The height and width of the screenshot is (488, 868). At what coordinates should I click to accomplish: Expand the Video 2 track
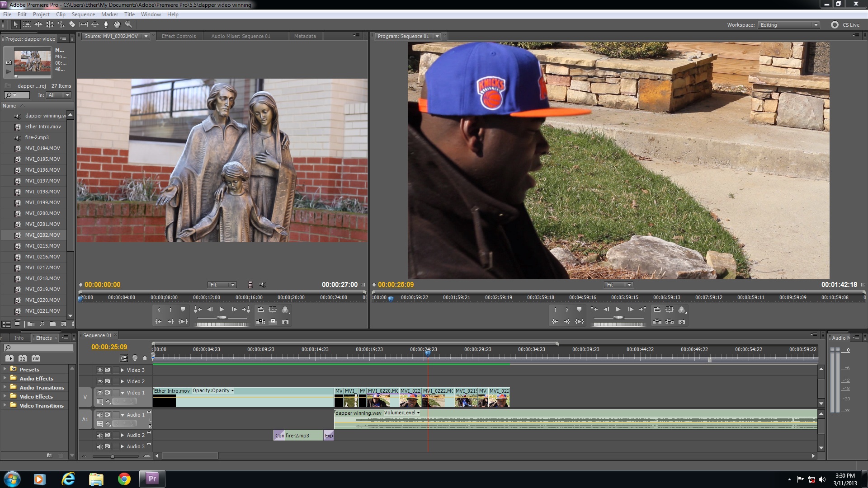123,381
